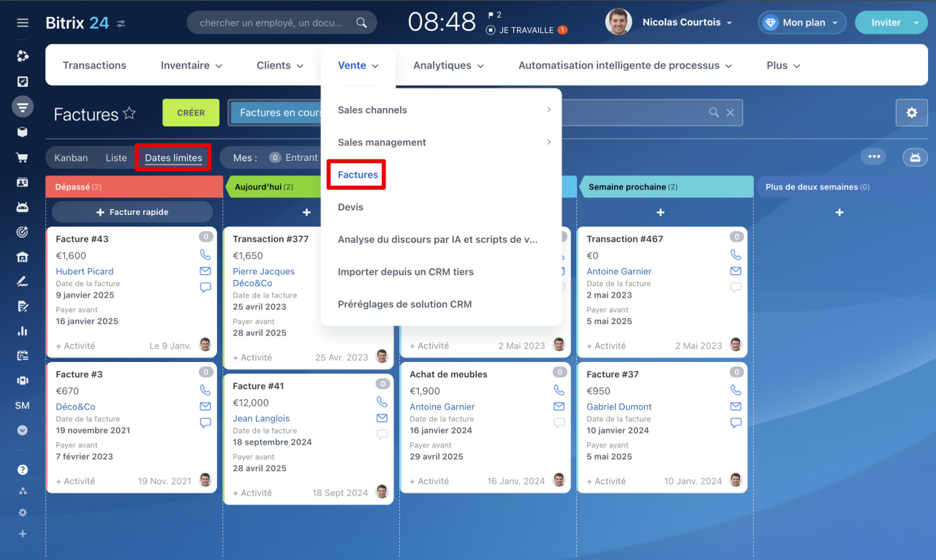Expand the sidebar's hidden items chevron
The height and width of the screenshot is (560, 936).
point(23,431)
